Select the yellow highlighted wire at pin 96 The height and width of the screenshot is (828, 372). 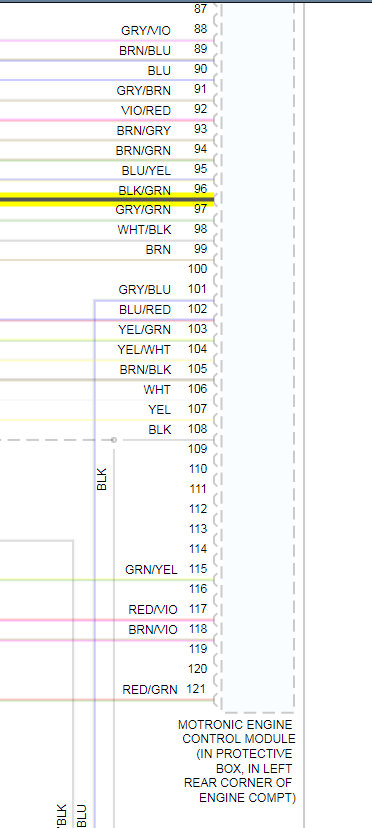pos(107,199)
